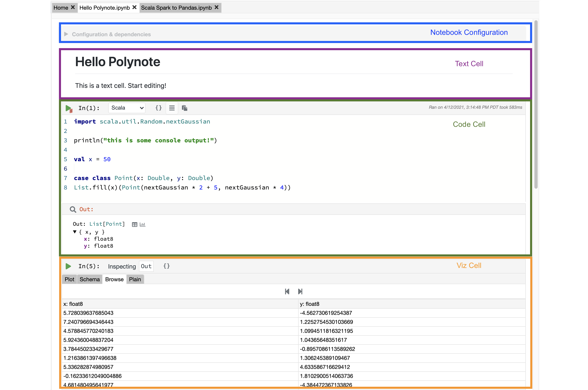Click the navigate previous arrow in Viz Cell
Image resolution: width=588 pixels, height=390 pixels.
[x=287, y=292]
